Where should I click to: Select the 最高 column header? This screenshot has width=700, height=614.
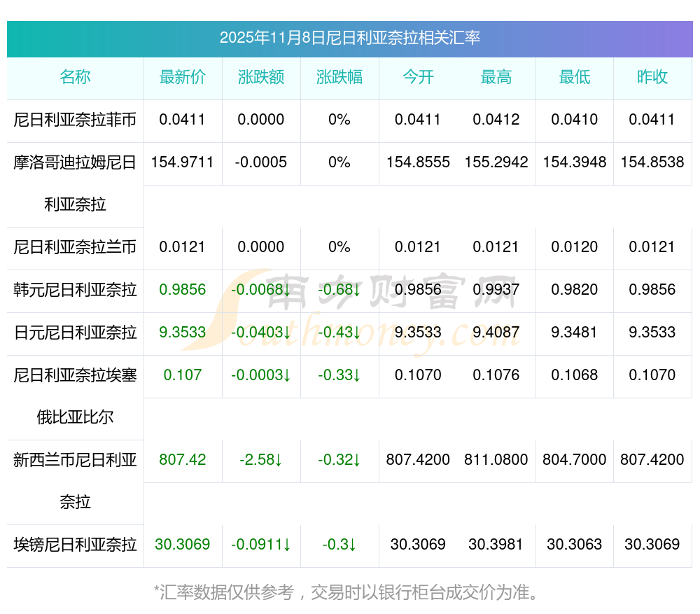click(496, 78)
